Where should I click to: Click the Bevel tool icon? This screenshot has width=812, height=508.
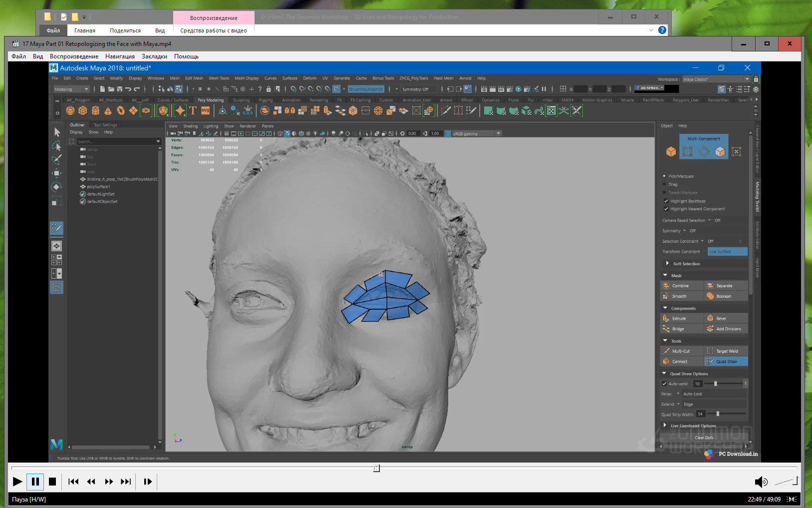(710, 319)
